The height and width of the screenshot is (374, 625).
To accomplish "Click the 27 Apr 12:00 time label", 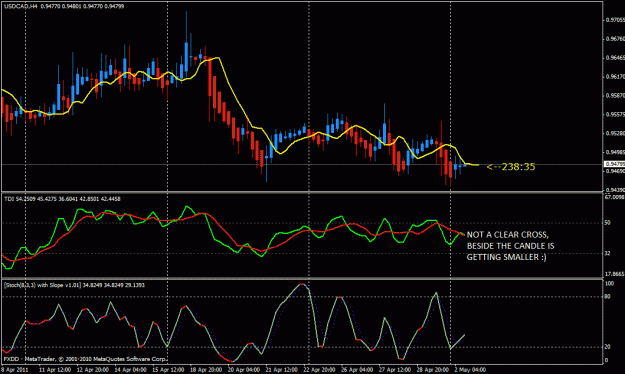I will 395,370.
